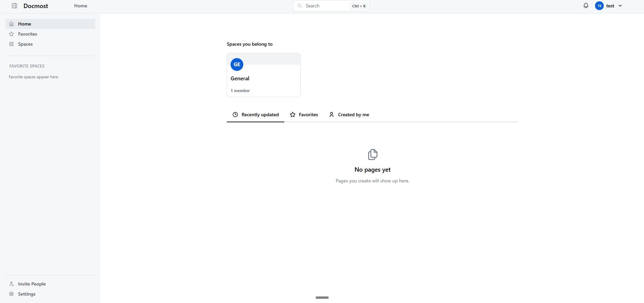Click the notification bell
The width and height of the screenshot is (644, 303).
tap(585, 5)
